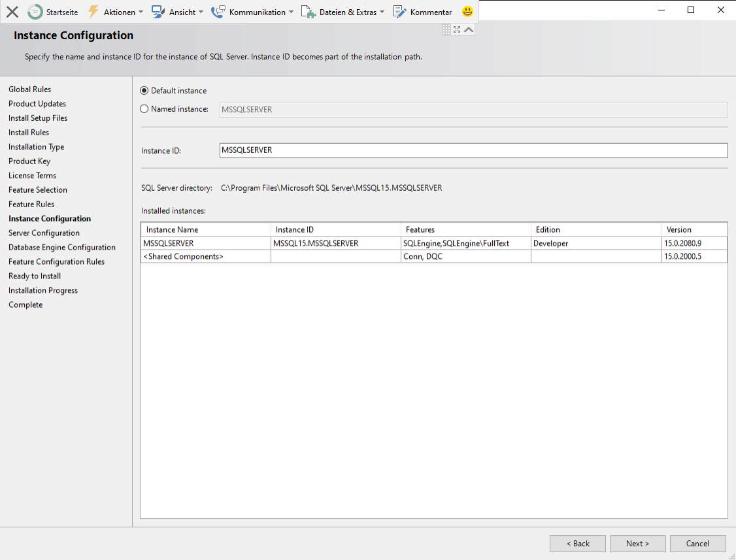This screenshot has height=560, width=736.
Task: Click into the Instance ID text field
Action: [473, 150]
